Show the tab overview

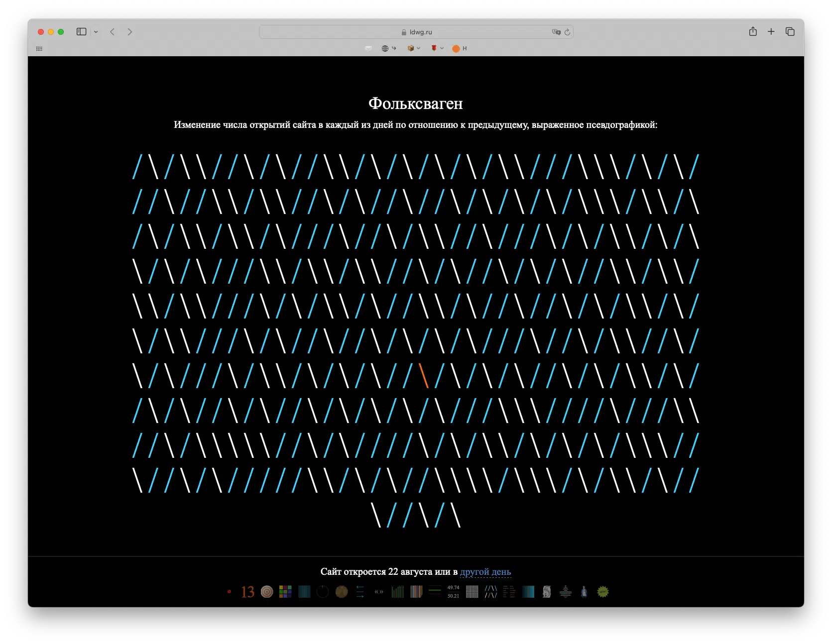[x=790, y=31]
